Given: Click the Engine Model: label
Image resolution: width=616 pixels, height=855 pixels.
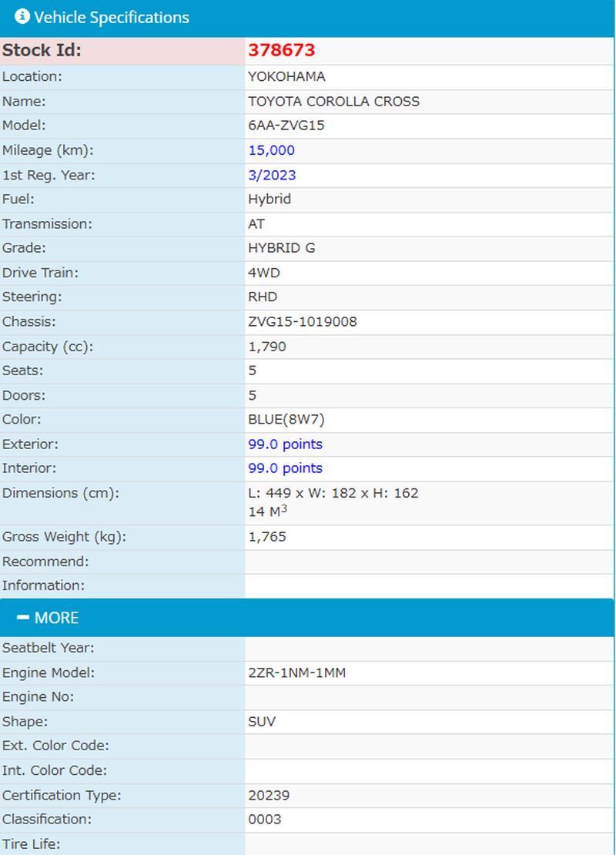Looking at the screenshot, I should pos(48,673).
